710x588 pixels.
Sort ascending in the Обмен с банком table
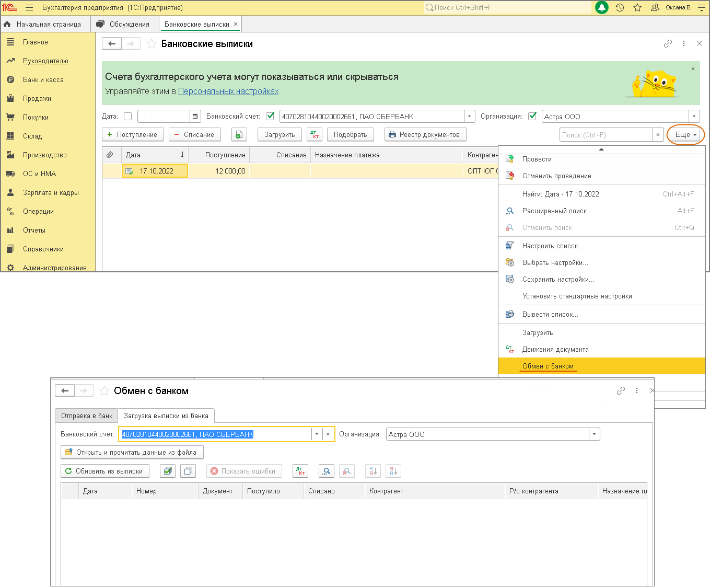click(x=373, y=471)
